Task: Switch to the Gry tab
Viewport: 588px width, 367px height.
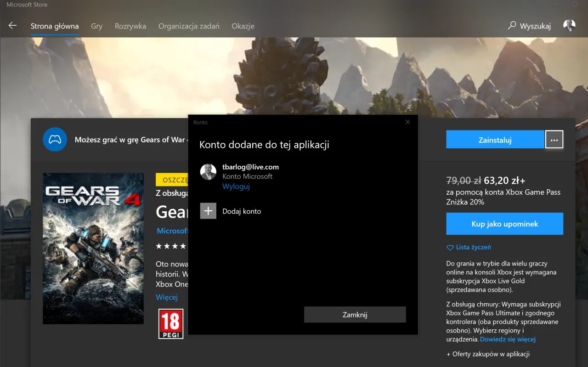Action: 96,26
